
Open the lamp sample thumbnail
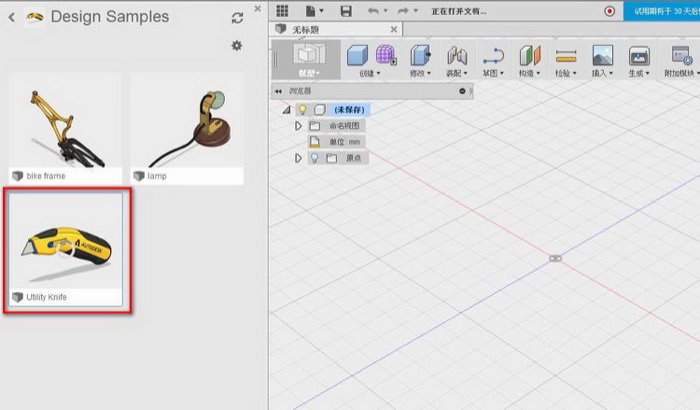187,128
